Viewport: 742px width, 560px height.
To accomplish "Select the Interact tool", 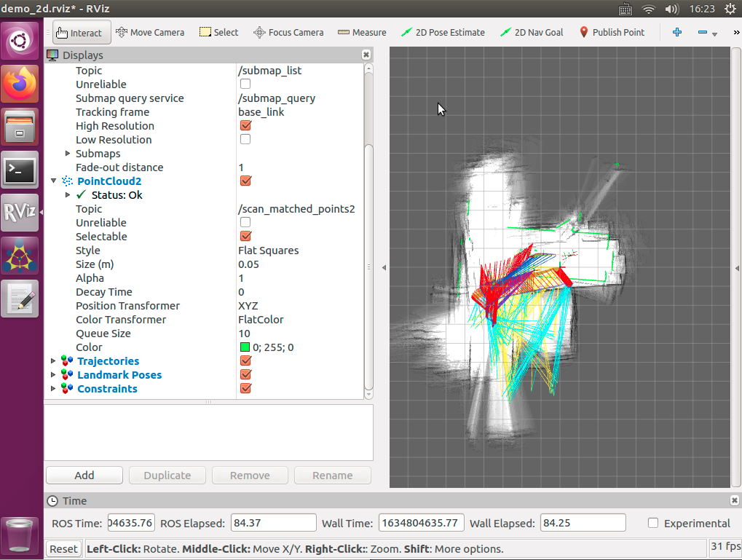I will tap(80, 32).
